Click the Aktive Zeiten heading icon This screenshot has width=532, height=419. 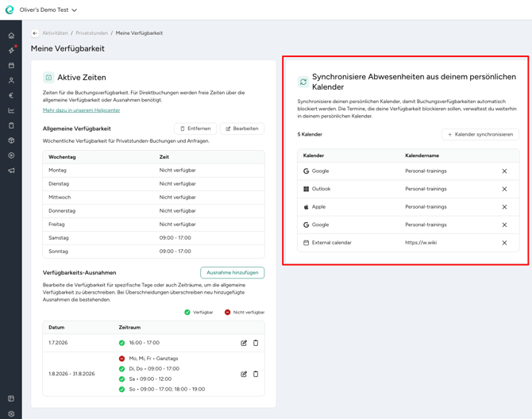pos(48,78)
